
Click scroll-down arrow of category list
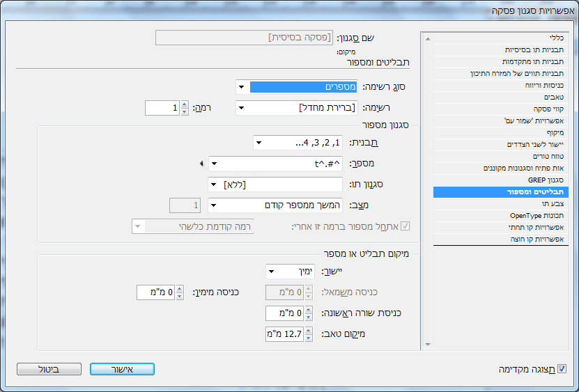[428, 345]
